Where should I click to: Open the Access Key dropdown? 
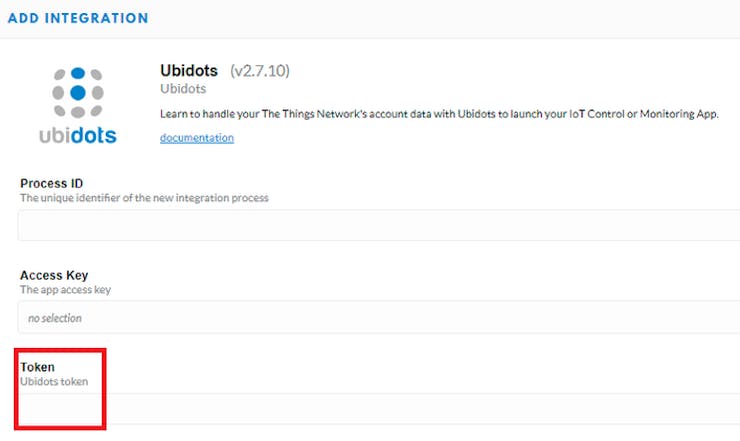tap(378, 318)
